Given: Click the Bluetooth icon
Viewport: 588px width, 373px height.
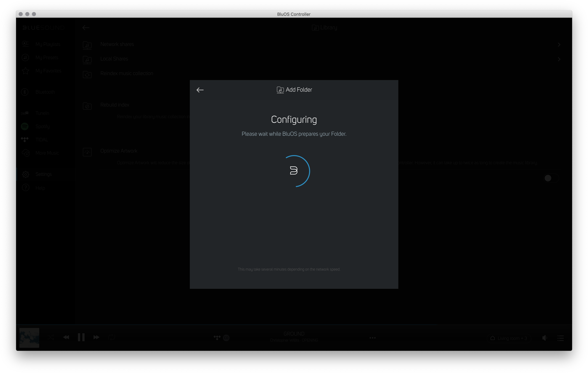Looking at the screenshot, I should pos(25,92).
